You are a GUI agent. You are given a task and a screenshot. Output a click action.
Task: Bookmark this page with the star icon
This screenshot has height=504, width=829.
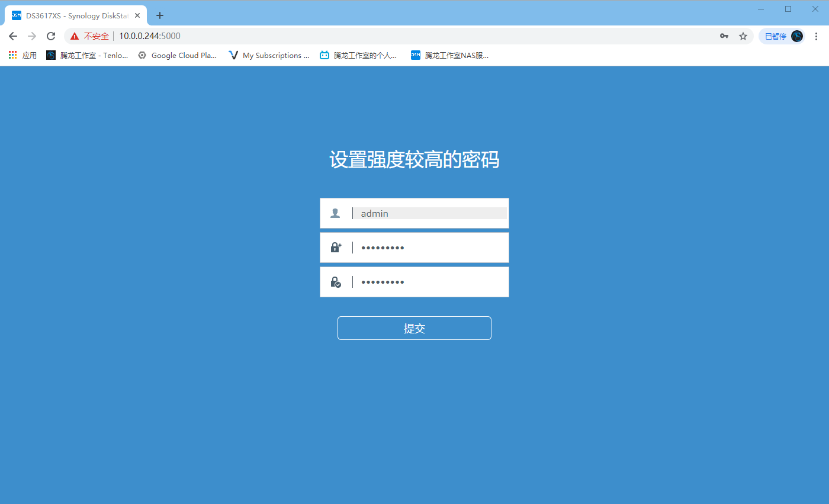point(743,36)
